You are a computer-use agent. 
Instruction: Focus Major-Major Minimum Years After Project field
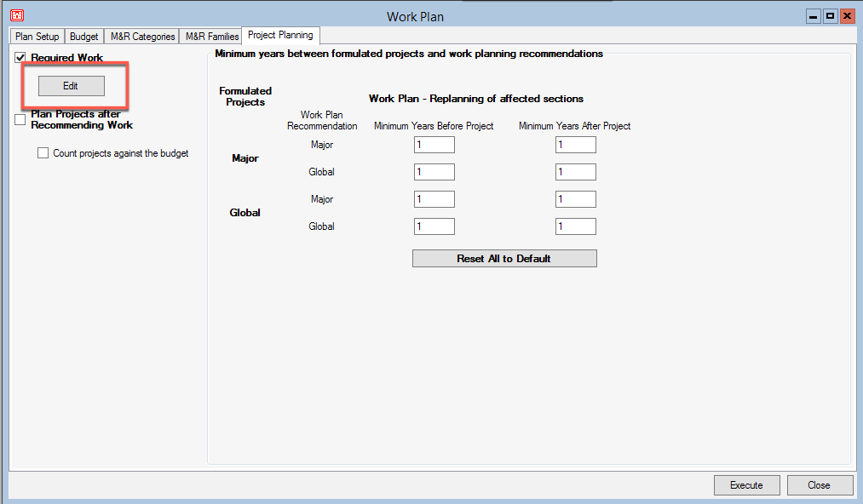(575, 145)
